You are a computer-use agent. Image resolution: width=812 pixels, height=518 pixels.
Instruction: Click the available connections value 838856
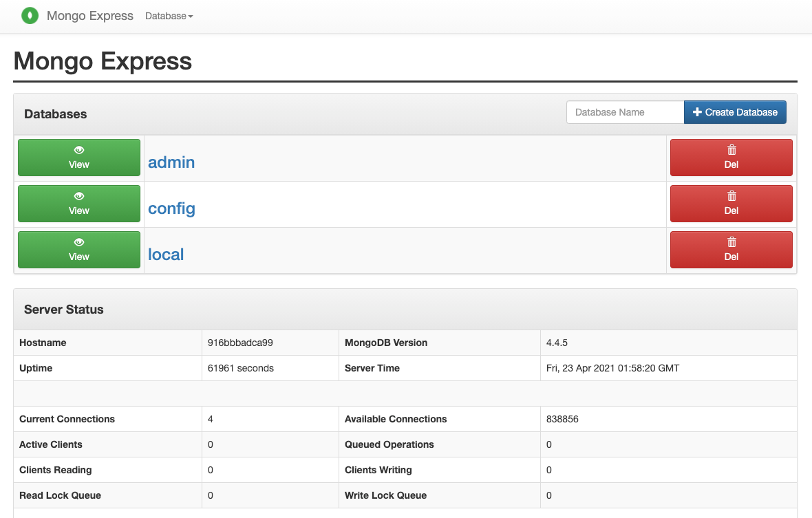pos(562,419)
